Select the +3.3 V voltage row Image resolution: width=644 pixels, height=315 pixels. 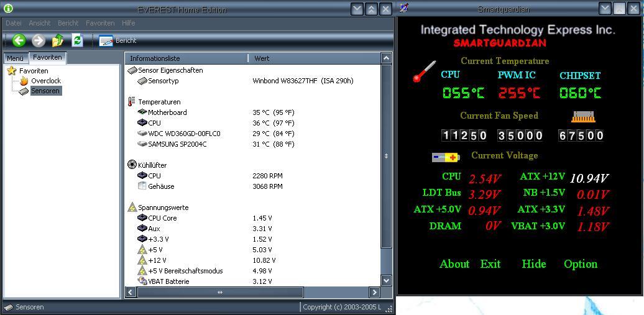coord(252,239)
